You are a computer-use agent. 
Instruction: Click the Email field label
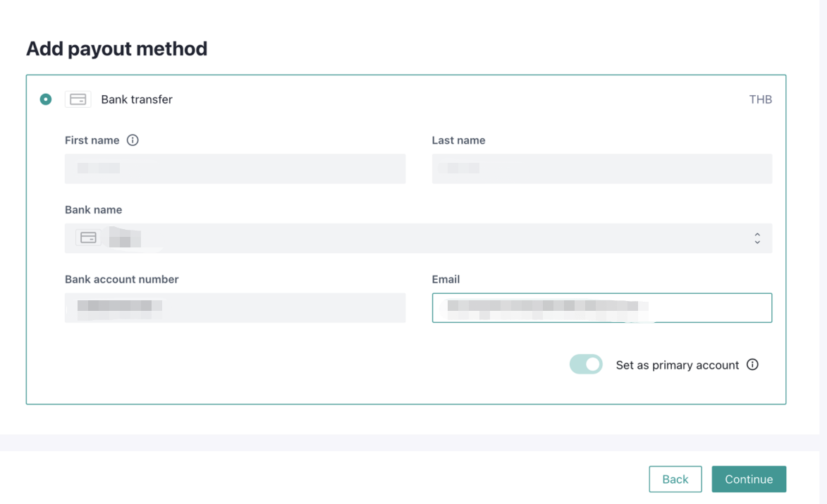click(446, 279)
